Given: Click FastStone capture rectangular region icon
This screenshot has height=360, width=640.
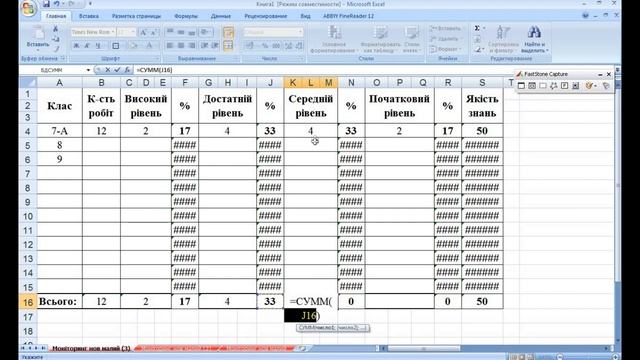Looking at the screenshot, I should (543, 86).
